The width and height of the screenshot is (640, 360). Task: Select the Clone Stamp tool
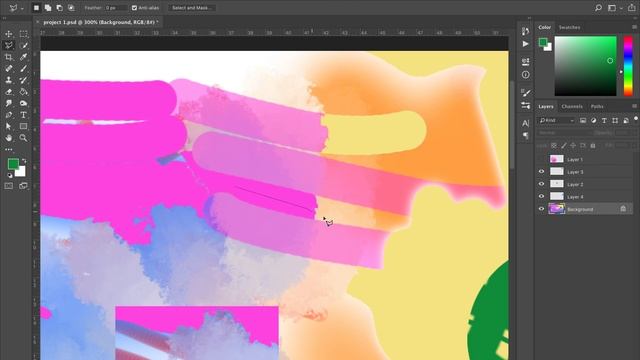[9, 80]
